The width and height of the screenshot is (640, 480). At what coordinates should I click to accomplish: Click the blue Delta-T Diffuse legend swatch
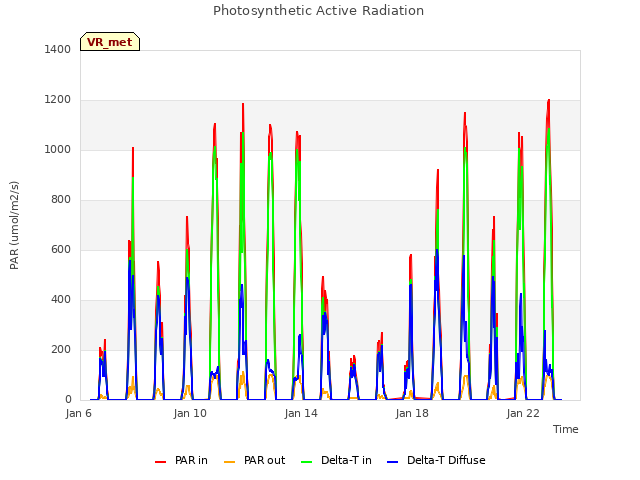point(392,462)
